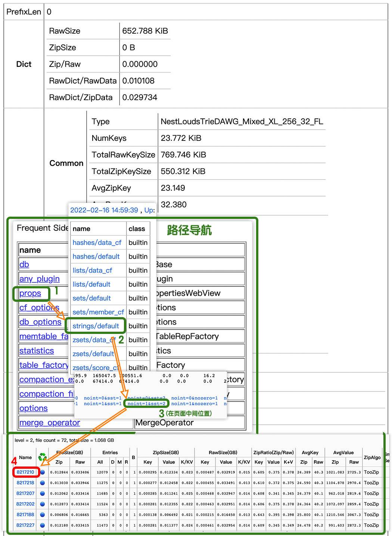Click the Up: link beside the timestamp

149,210
